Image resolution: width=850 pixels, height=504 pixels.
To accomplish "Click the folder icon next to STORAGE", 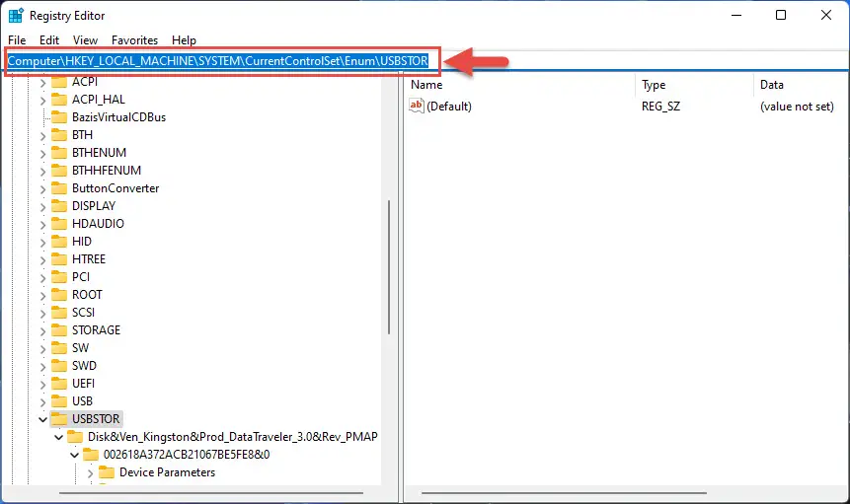I will 59,330.
